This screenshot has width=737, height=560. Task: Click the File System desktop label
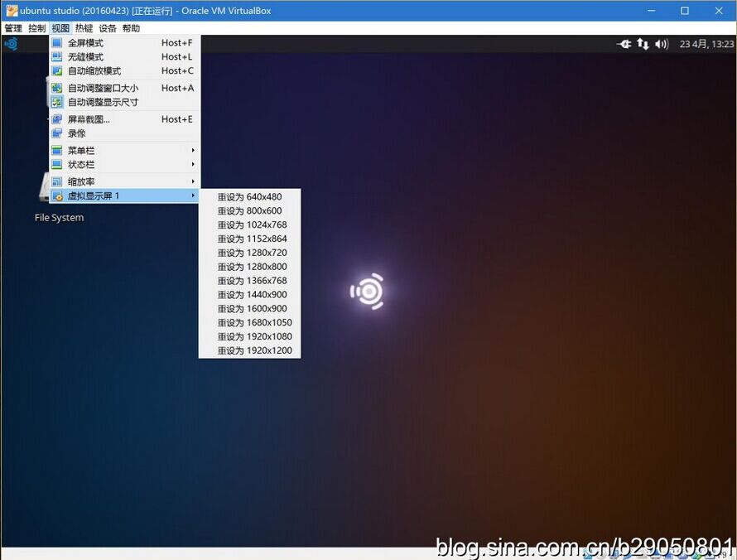click(x=60, y=218)
